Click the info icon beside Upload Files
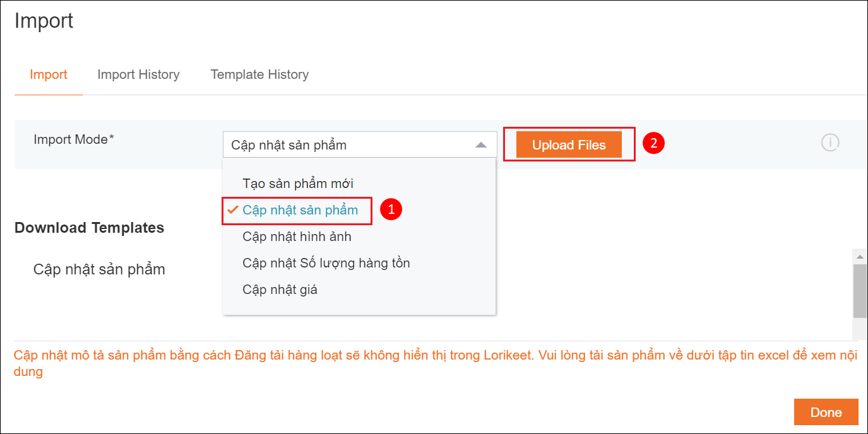This screenshot has width=868, height=434. pyautogui.click(x=829, y=143)
